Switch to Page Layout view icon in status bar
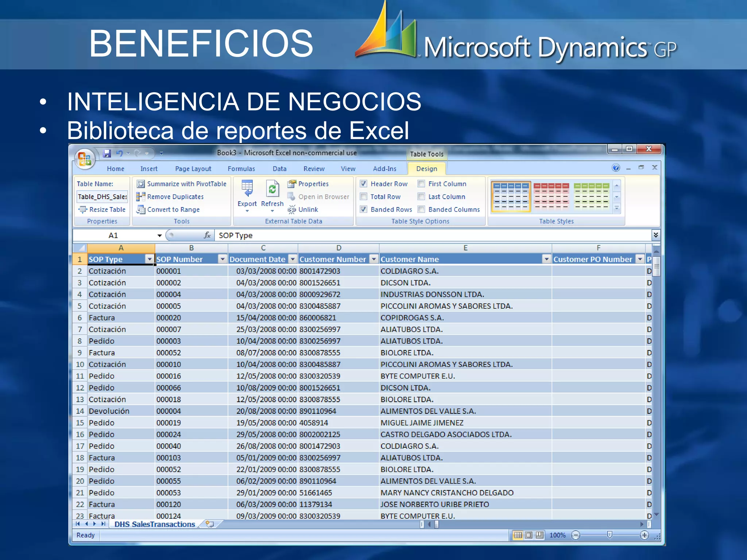Image resolution: width=747 pixels, height=560 pixels. [529, 535]
